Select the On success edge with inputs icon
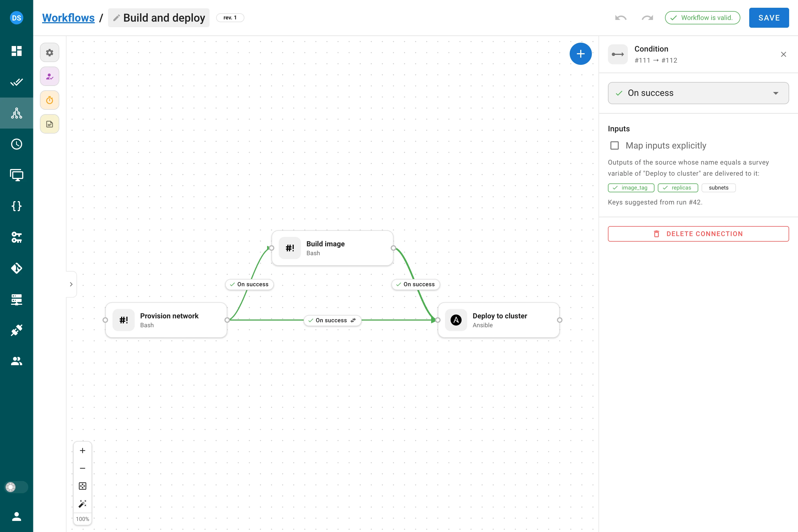Image resolution: width=798 pixels, height=532 pixels. 332,320
